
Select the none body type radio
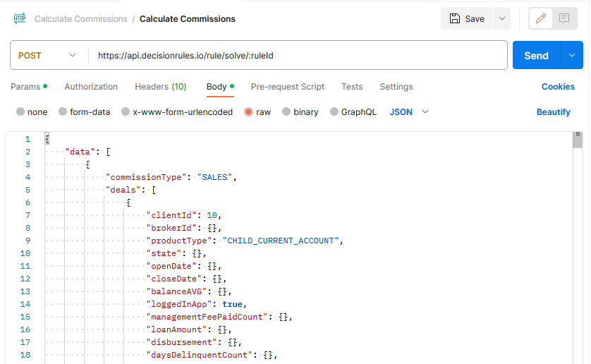coord(20,111)
